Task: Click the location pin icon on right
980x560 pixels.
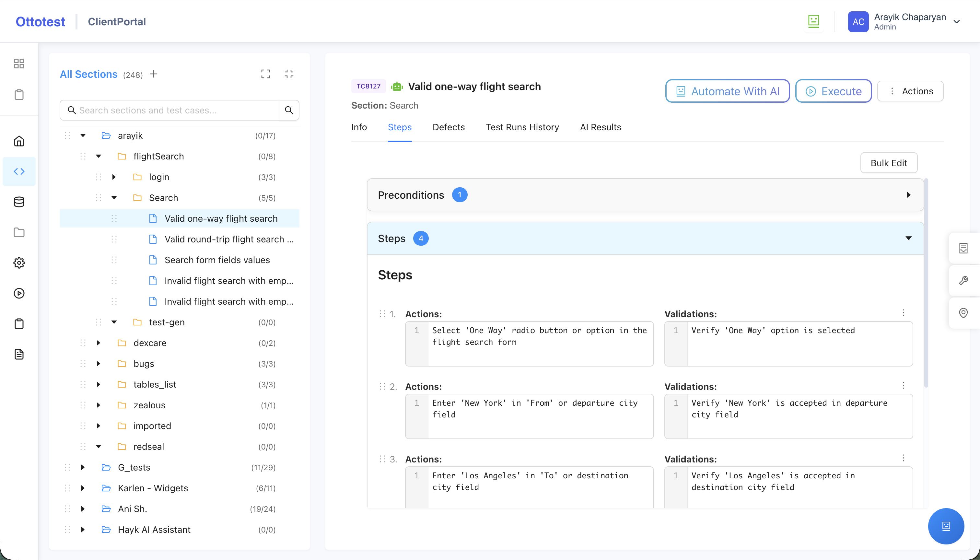Action: [x=963, y=313]
